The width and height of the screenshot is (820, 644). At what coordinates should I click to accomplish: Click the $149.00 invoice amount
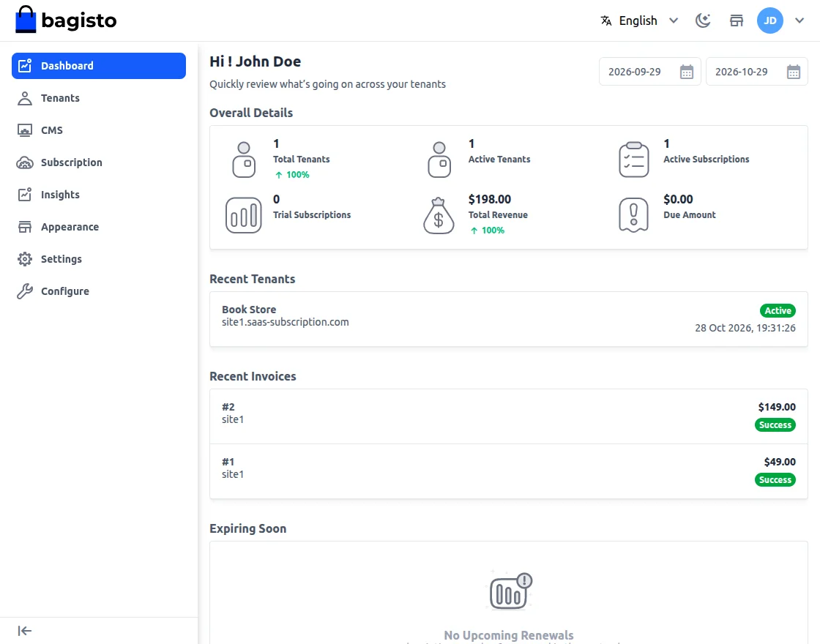point(777,407)
